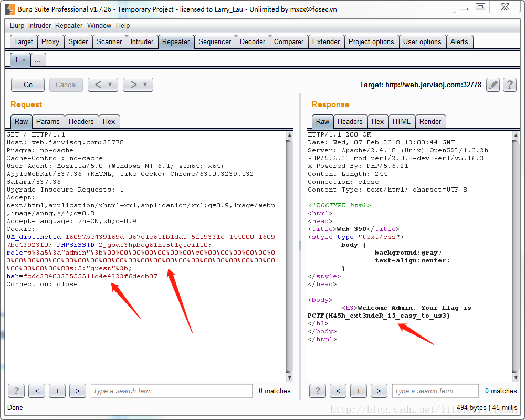This screenshot has width=525, height=420.
Task: Show request Headers view
Action: click(x=81, y=122)
